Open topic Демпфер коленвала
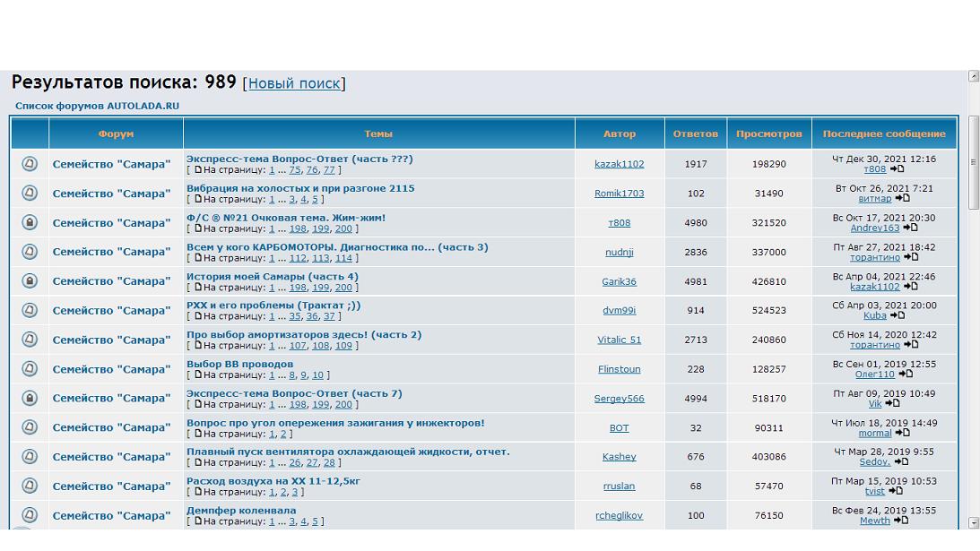This screenshot has width=980, height=551. (x=241, y=511)
